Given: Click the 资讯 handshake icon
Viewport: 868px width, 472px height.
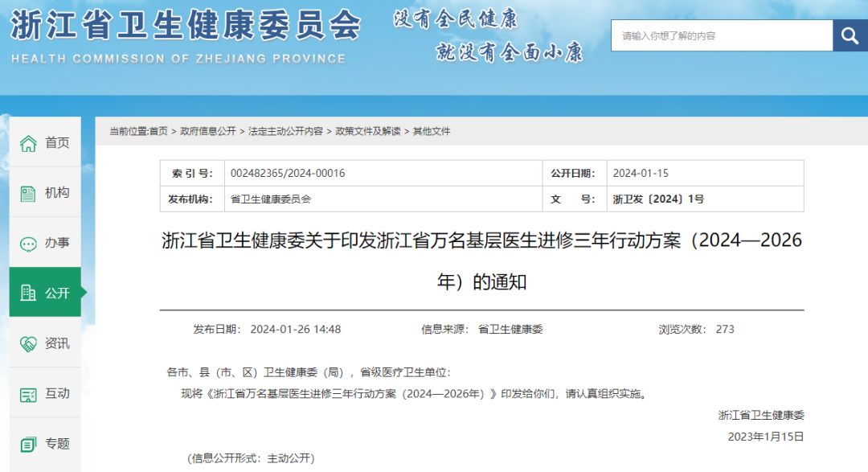Looking at the screenshot, I should coord(28,344).
